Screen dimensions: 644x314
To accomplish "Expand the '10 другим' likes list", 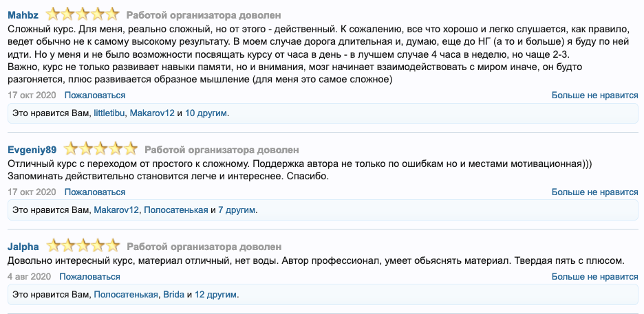I will [206, 113].
